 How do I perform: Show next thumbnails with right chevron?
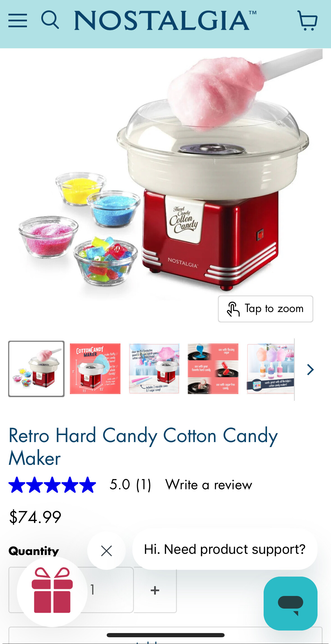click(310, 369)
